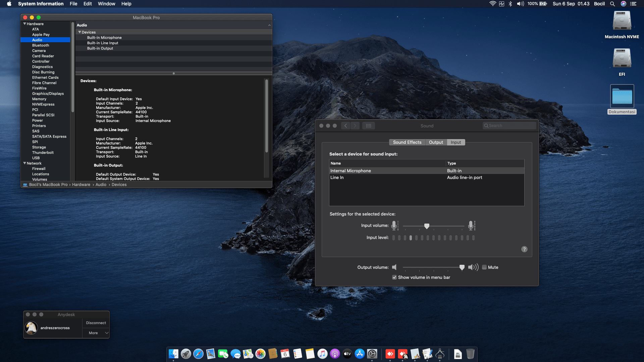Select Internal Microphone device row
This screenshot has height=362, width=644.
tap(427, 171)
